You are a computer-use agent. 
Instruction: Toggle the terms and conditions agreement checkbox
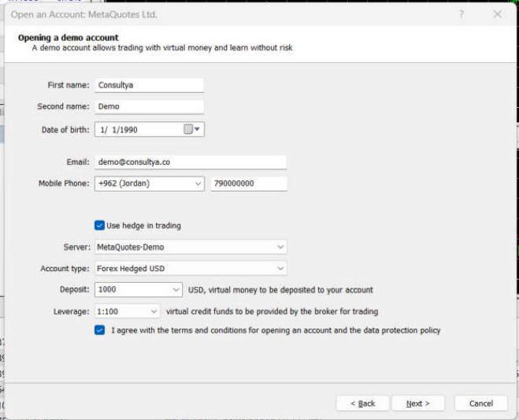pyautogui.click(x=99, y=330)
